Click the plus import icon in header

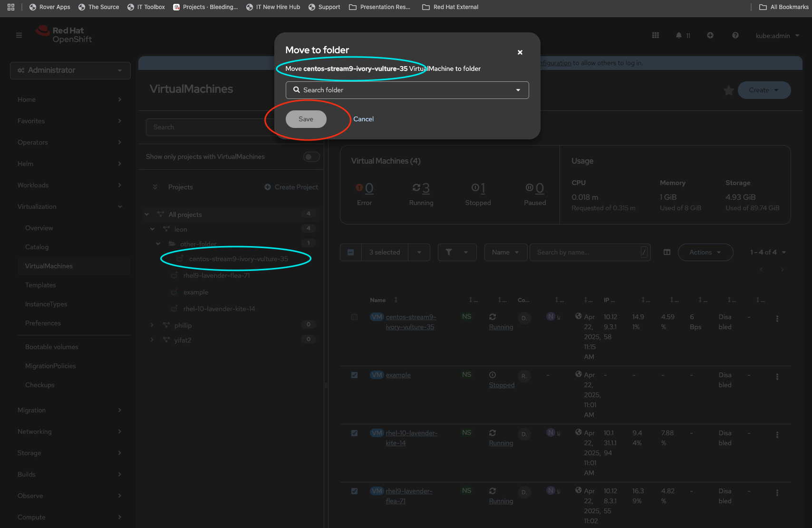pyautogui.click(x=710, y=35)
